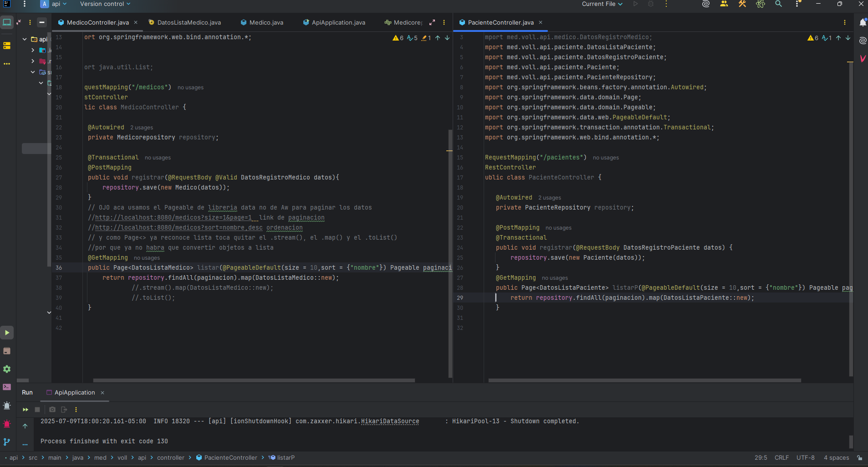Open the Structure tool window icon
This screenshot has width=868, height=467.
pos(7,46)
